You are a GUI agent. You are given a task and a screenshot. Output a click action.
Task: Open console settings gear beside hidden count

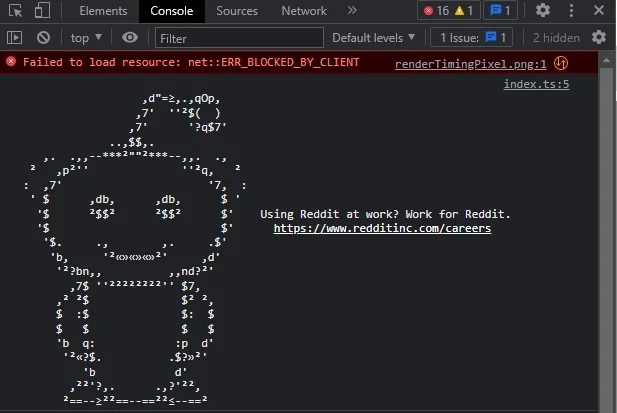[x=598, y=37]
